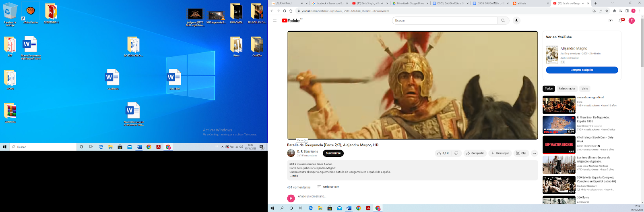Open 'Los tres últimos deseos de Alejandro' thumbnail

559,165
